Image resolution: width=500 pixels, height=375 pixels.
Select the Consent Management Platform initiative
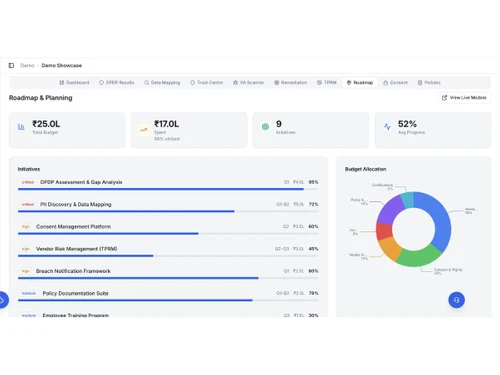[x=73, y=227]
